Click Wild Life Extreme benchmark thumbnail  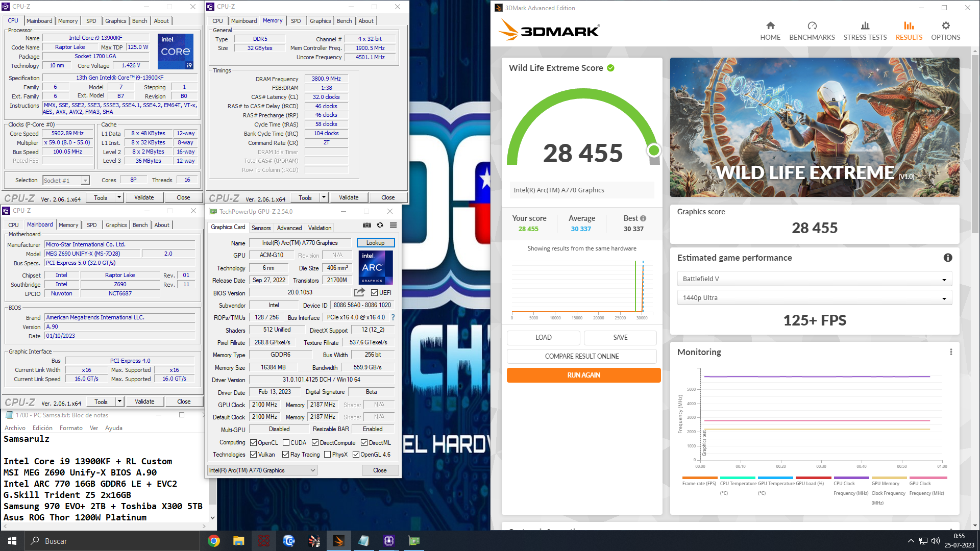tap(814, 127)
